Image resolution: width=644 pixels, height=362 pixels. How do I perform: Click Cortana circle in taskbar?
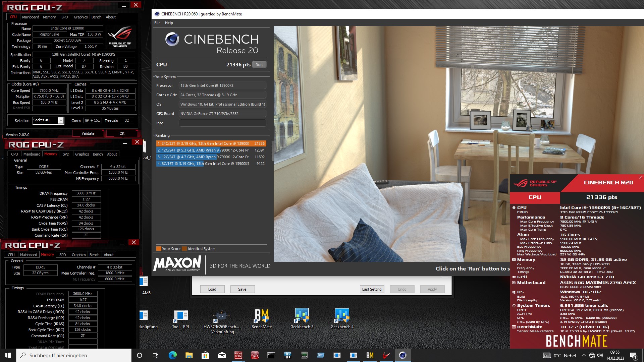[x=140, y=355]
